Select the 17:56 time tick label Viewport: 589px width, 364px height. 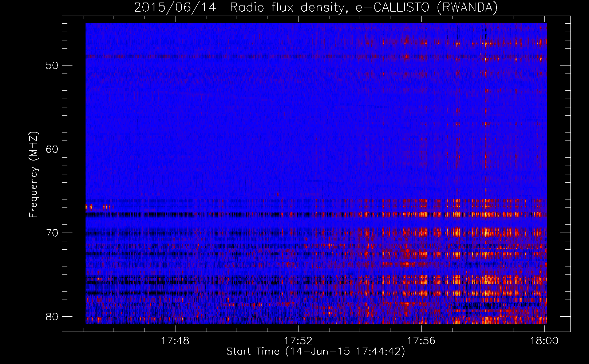[421, 341]
